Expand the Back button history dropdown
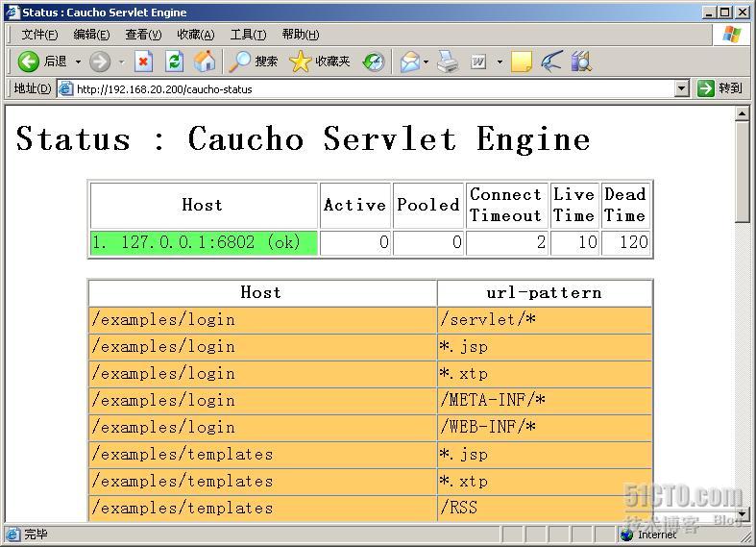Screen dimensions: 756x547 click(x=78, y=62)
